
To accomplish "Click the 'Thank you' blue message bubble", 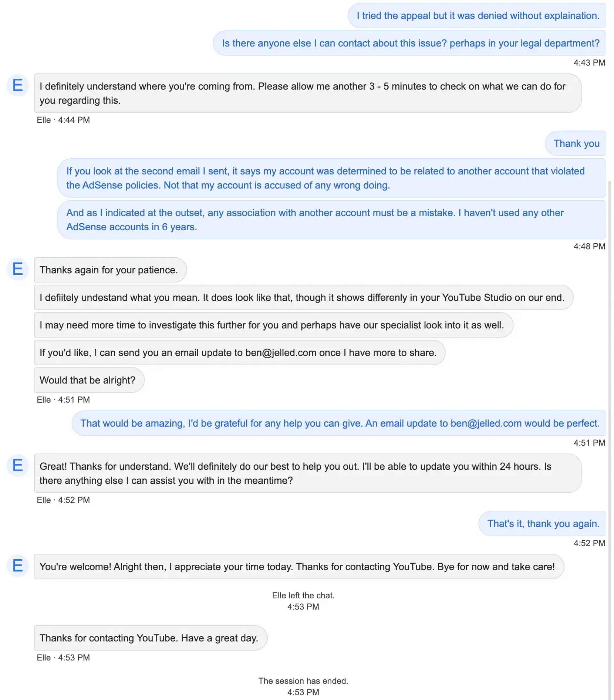I will [x=575, y=144].
